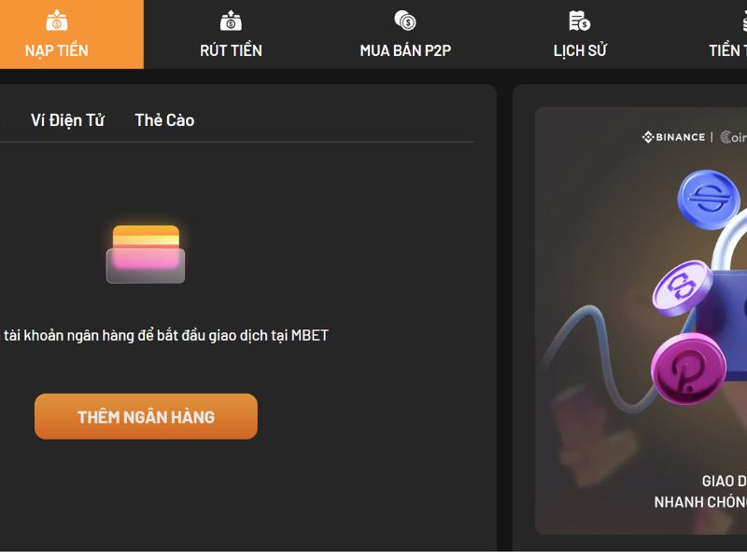Image resolution: width=747 pixels, height=560 pixels.
Task: Select the Thẻ Cào sub-tab
Action: click(x=164, y=120)
